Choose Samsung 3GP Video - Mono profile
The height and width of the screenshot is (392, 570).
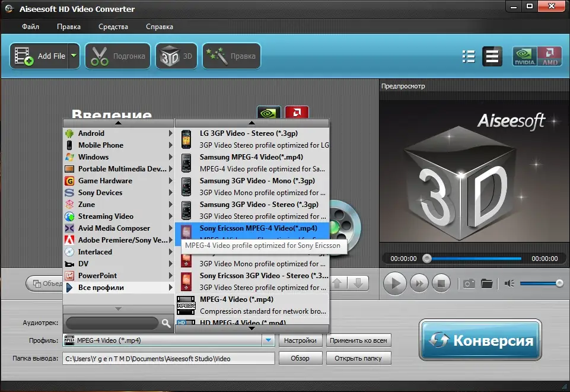pyautogui.click(x=252, y=187)
